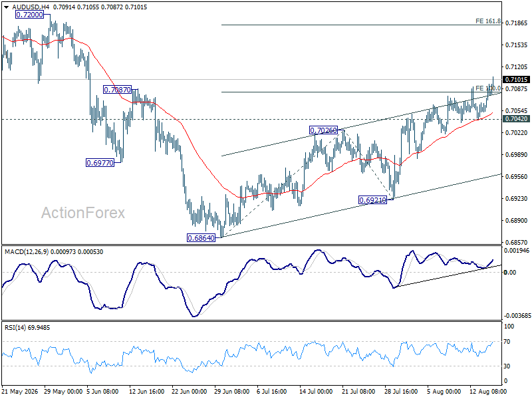Select the 29 Jun 08:00 time axis label
Image resolution: width=532 pixels, height=399 pixels.
click(232, 392)
